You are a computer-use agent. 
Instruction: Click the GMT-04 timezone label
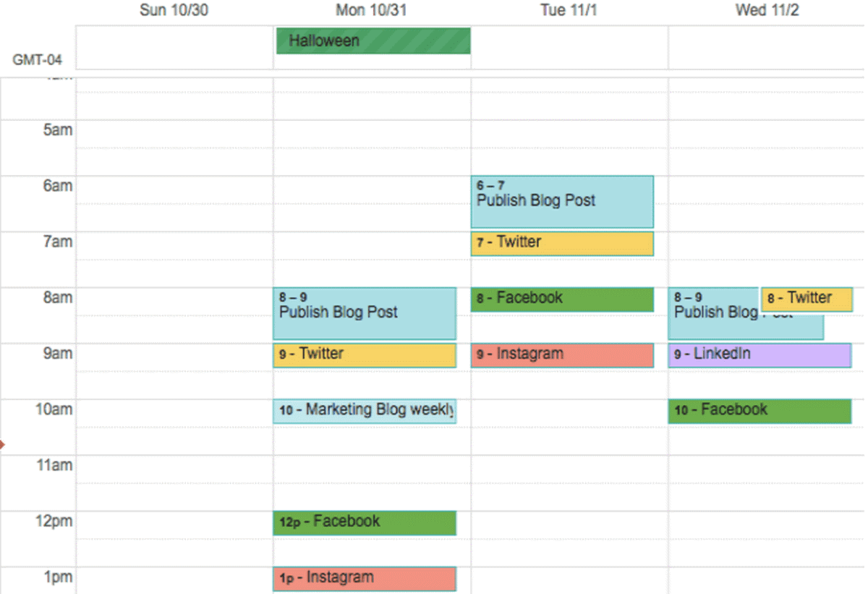pyautogui.click(x=36, y=61)
